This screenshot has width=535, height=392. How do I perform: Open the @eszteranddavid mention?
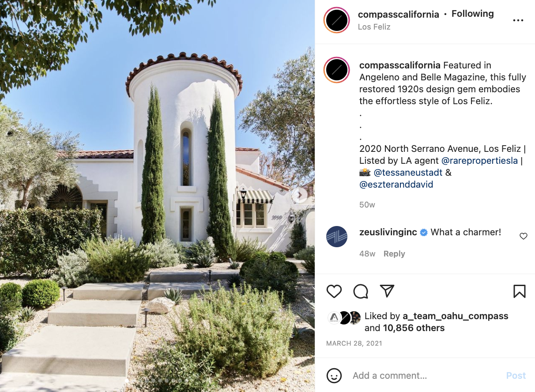(396, 185)
